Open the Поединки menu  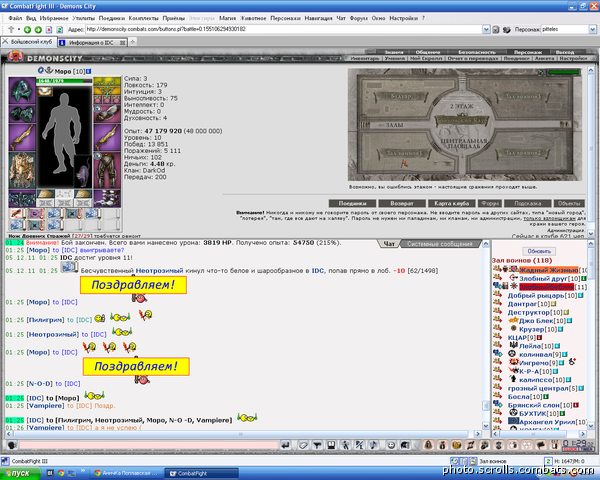112,18
